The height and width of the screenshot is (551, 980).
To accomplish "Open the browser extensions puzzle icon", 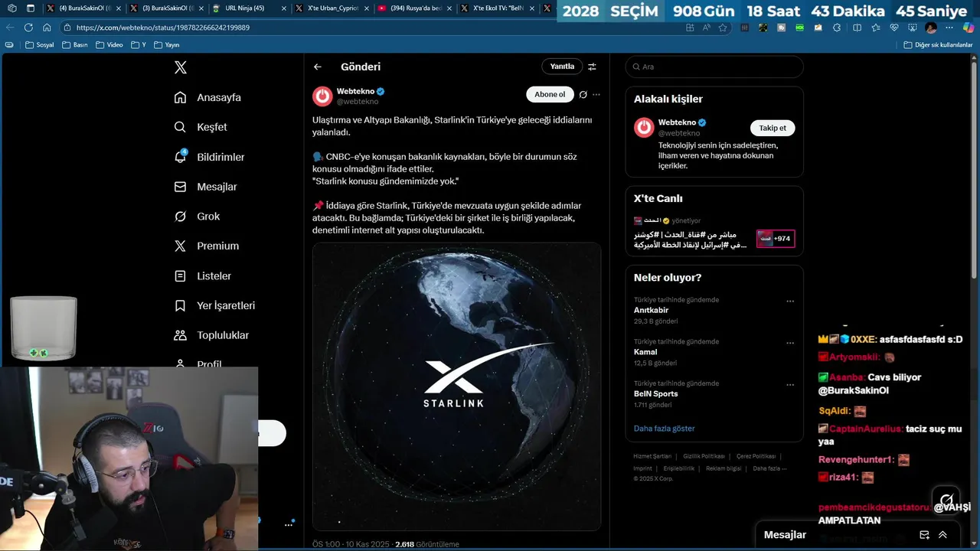I will point(836,28).
